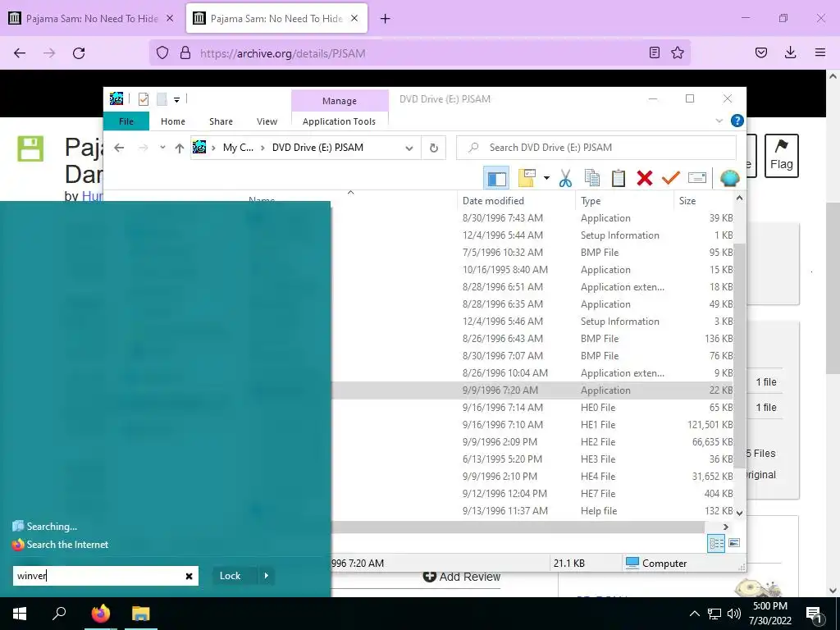Click the taskbar search magnifier icon
This screenshot has width=840, height=630.
coord(59,614)
